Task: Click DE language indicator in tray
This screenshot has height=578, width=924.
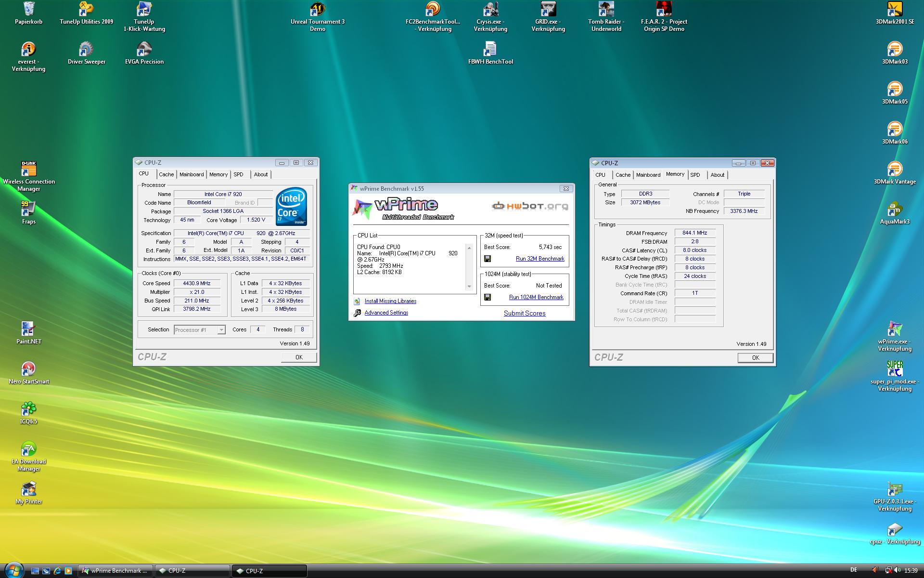Action: (854, 570)
